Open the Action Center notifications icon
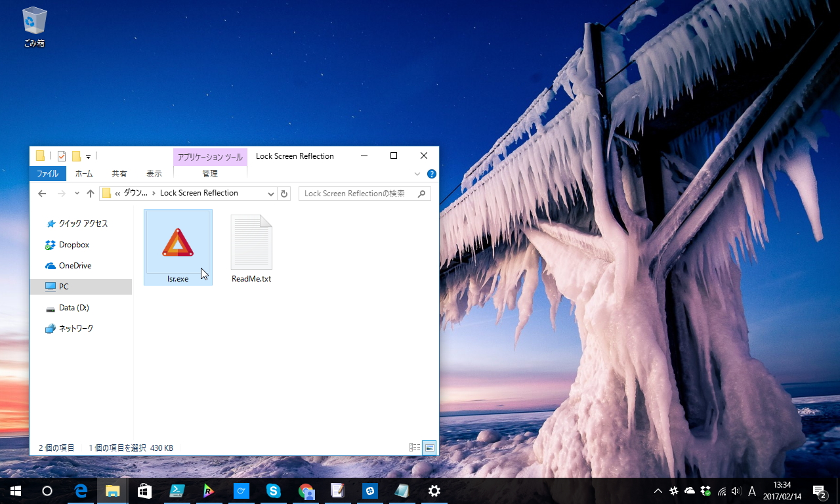This screenshot has height=504, width=840. (819, 491)
